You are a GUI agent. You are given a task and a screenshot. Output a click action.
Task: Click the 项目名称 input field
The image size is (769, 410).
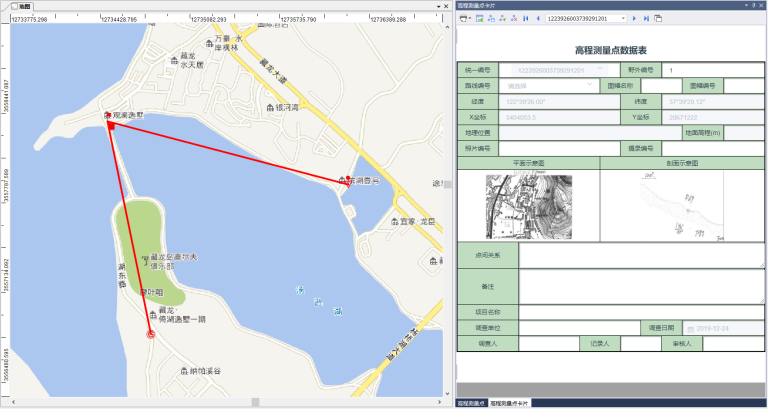point(641,312)
